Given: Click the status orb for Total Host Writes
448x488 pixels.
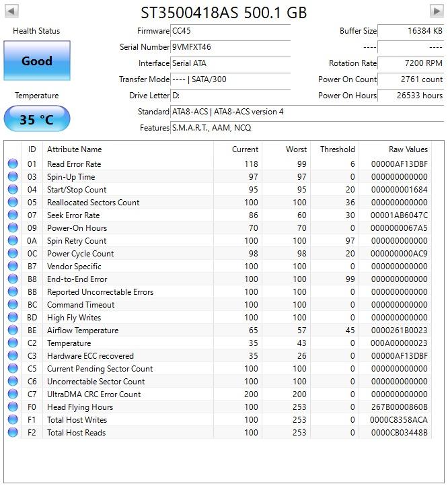Looking at the screenshot, I should [13, 419].
